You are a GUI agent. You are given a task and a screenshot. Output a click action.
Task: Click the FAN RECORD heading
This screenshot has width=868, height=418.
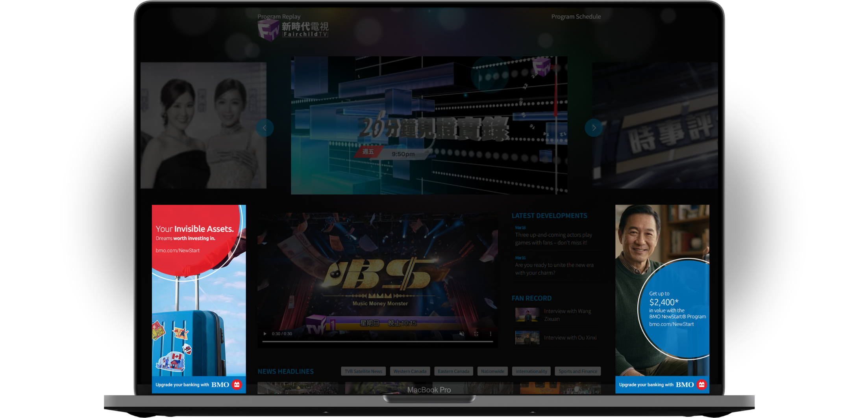pos(531,298)
